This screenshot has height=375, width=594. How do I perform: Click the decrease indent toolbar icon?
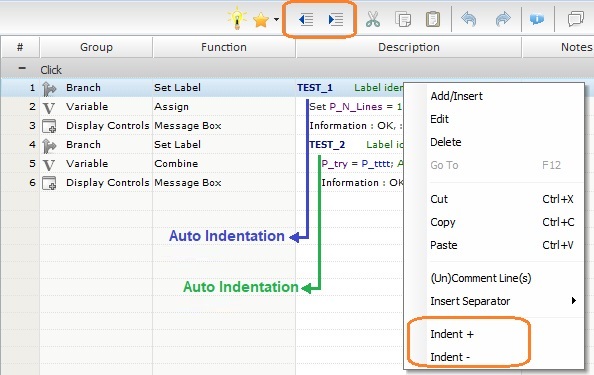click(x=306, y=19)
